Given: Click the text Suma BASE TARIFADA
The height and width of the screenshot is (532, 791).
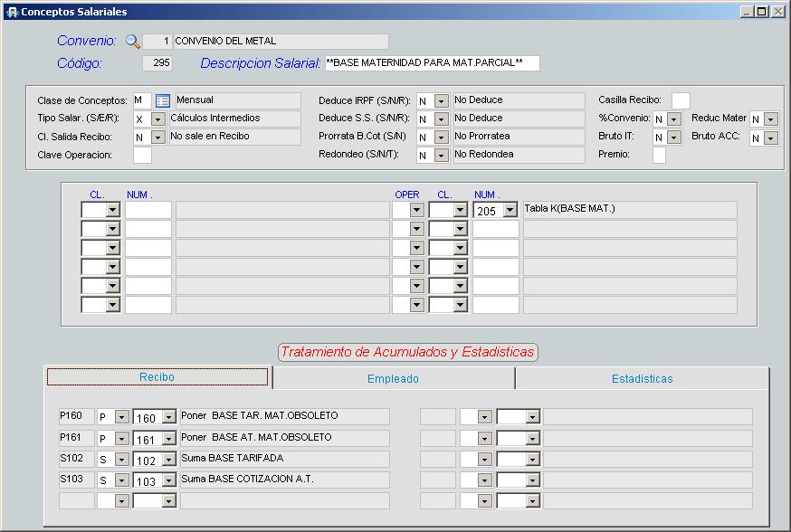Looking at the screenshot, I should pos(232,458).
